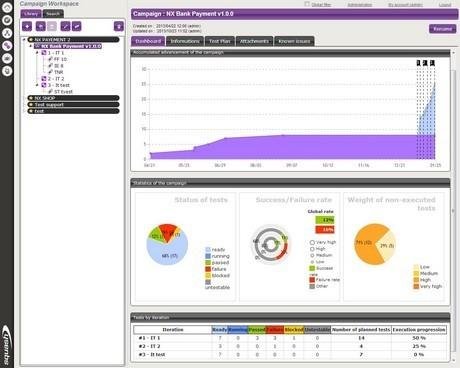
Task: Toggle the Global filter checkbox
Action: click(x=307, y=4)
